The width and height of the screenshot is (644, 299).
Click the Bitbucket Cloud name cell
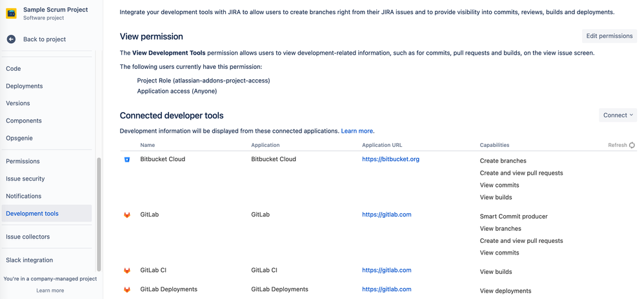(x=163, y=159)
